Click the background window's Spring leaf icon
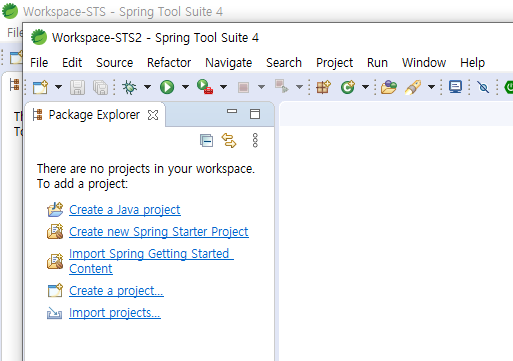This screenshot has height=361, width=513. (x=10, y=11)
